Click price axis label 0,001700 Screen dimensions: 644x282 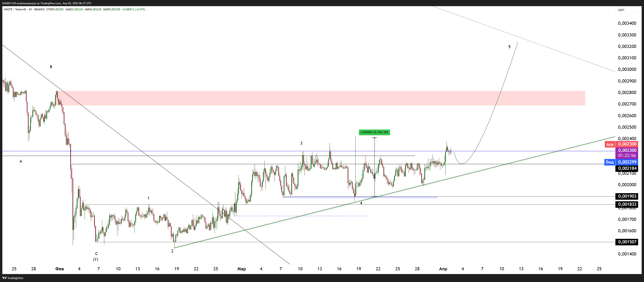click(x=627, y=219)
